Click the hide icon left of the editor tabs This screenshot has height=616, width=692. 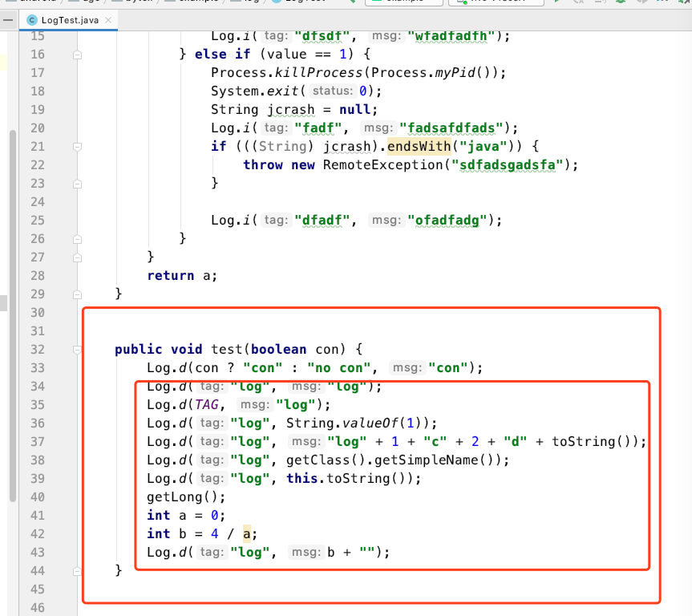pos(9,19)
